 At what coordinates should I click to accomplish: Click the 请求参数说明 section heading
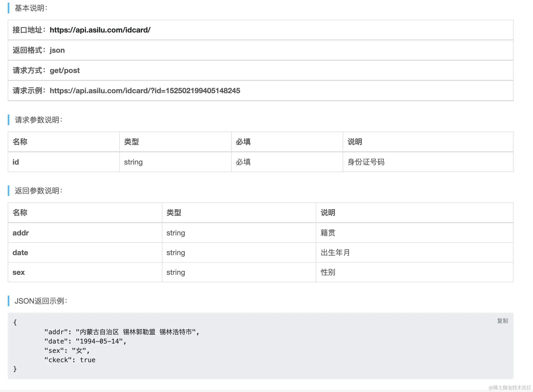click(39, 120)
